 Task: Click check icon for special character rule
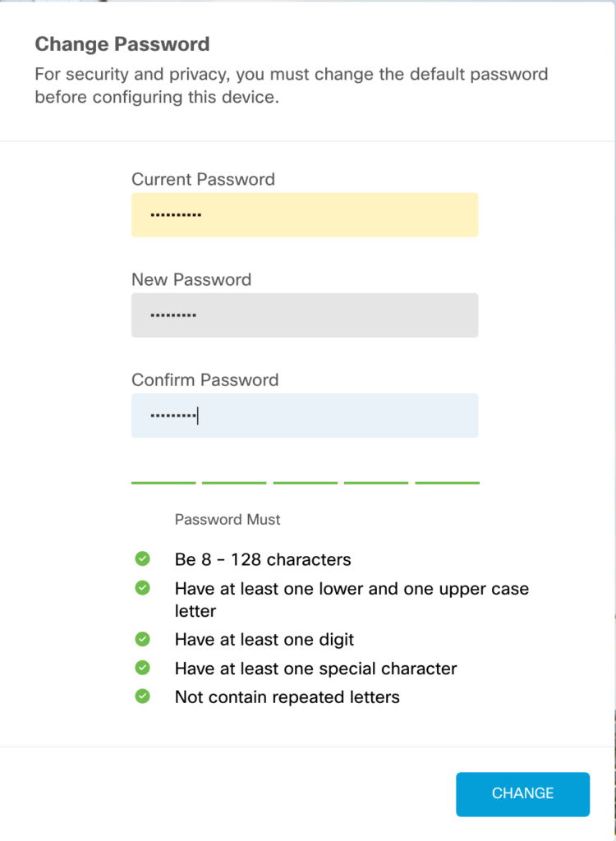click(142, 668)
